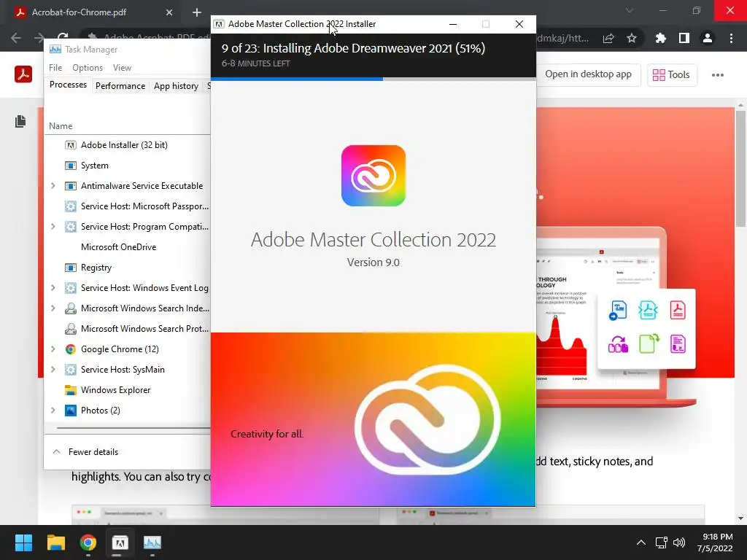Click the volume speaker icon in tray
The image size is (747, 560).
pyautogui.click(x=679, y=542)
